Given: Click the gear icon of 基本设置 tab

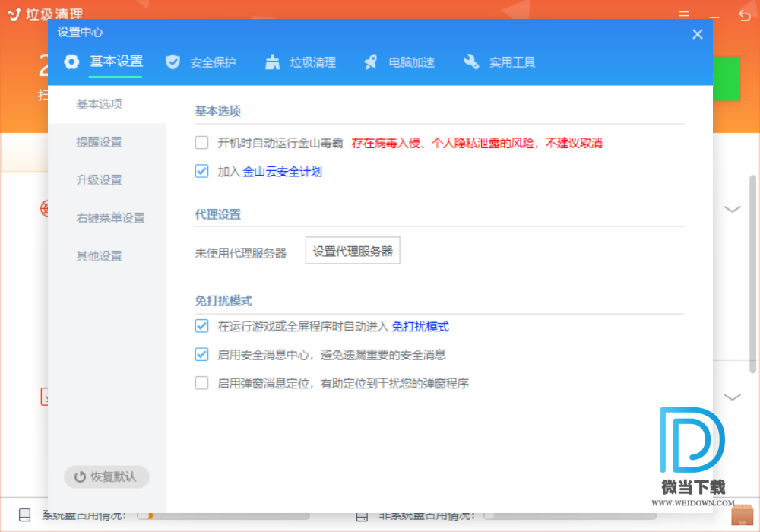Looking at the screenshot, I should [71, 62].
